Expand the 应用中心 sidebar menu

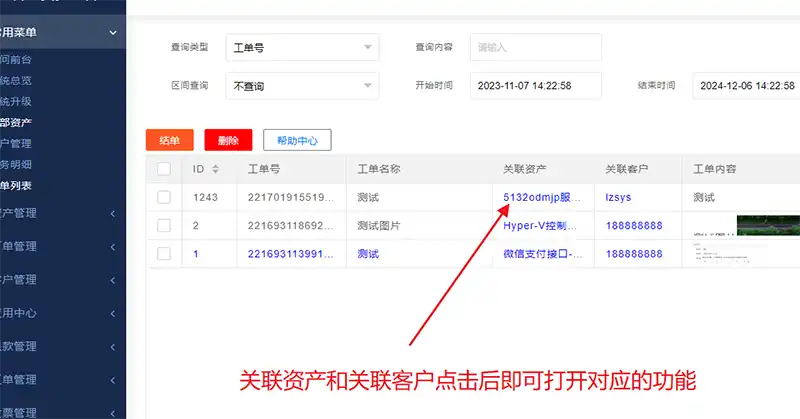60,313
